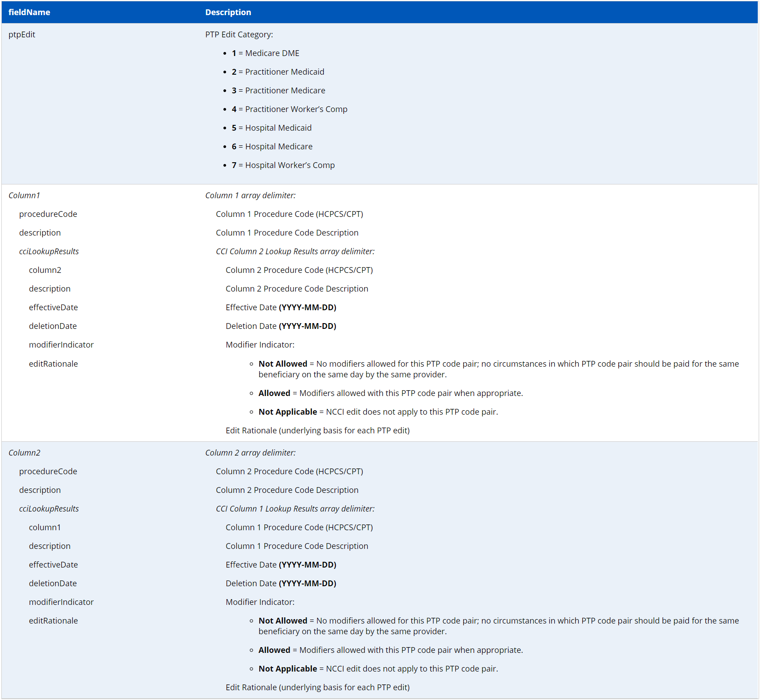Click the fieldName column header
Viewport: 760px width, 700px height.
click(x=29, y=12)
